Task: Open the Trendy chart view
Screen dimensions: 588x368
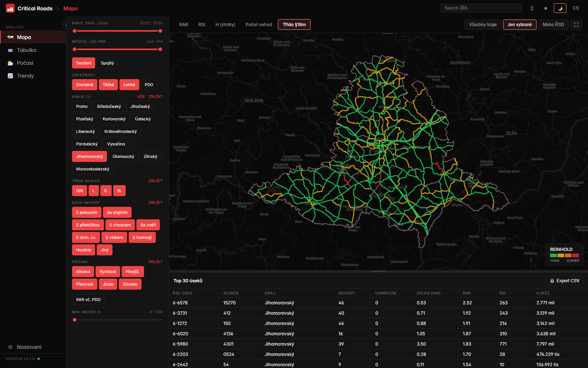Action: [x=25, y=76]
